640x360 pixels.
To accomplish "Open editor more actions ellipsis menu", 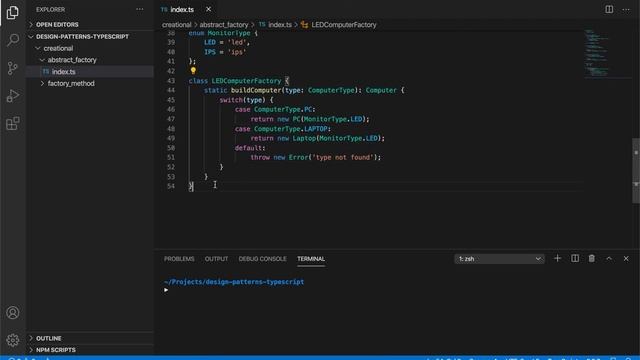I will pos(626,9).
